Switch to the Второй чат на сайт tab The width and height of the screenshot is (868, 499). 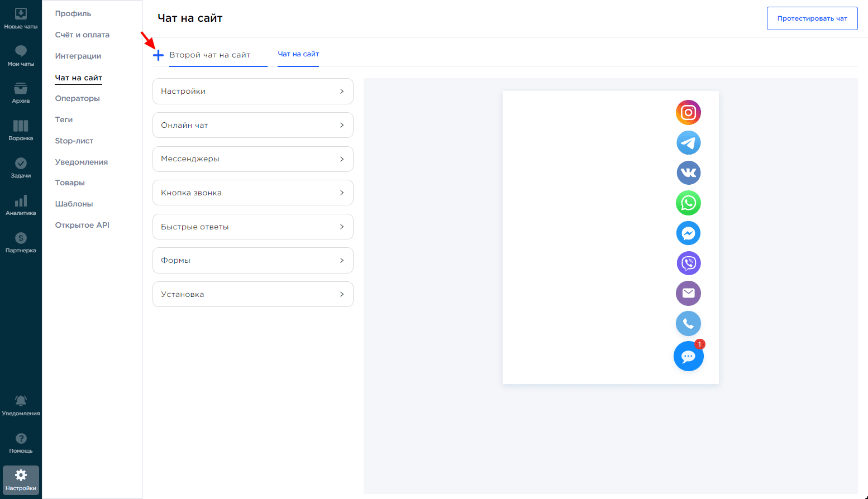(210, 55)
